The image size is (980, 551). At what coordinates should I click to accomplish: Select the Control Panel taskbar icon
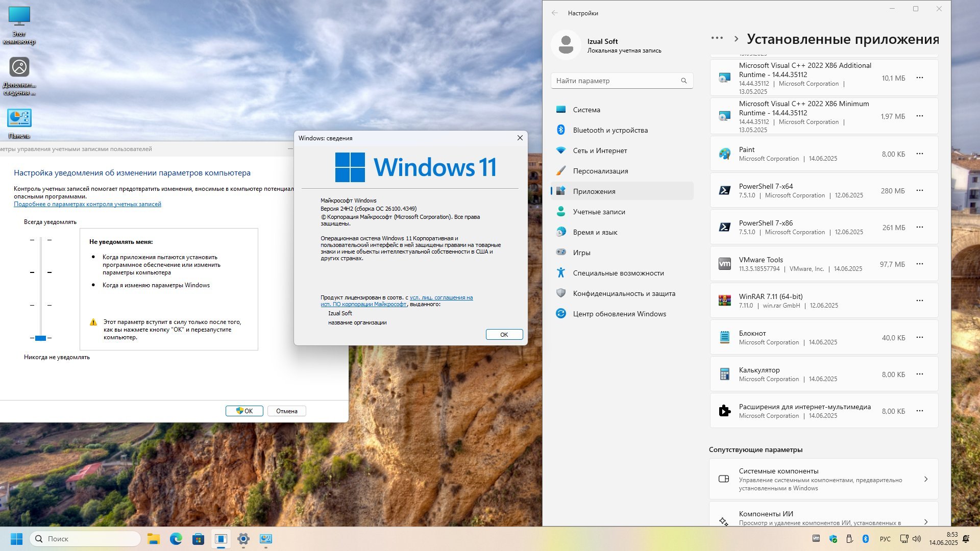(x=266, y=539)
